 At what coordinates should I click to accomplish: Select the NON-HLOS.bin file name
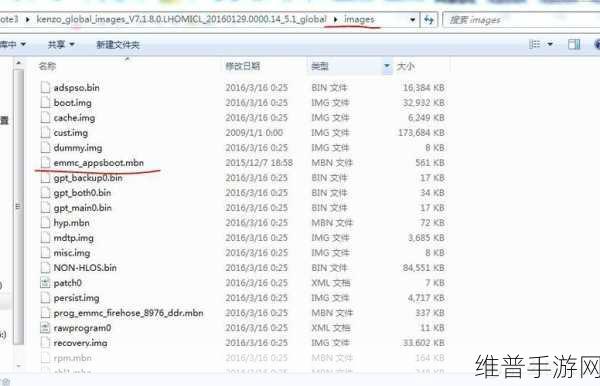85,268
